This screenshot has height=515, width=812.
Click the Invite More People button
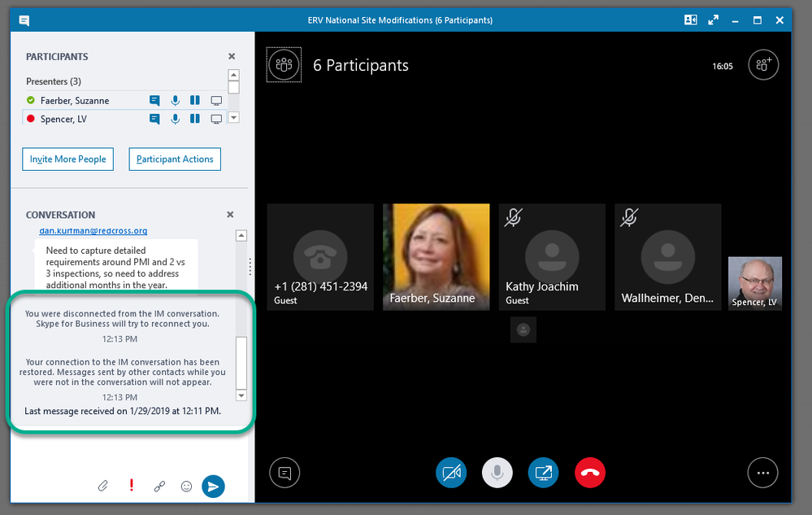(67, 159)
